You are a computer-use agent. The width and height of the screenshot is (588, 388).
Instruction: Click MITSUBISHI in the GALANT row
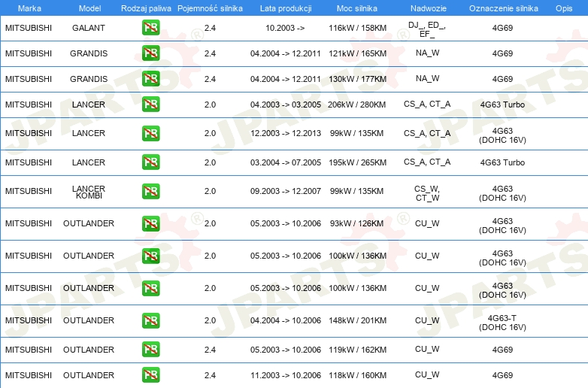(29, 28)
